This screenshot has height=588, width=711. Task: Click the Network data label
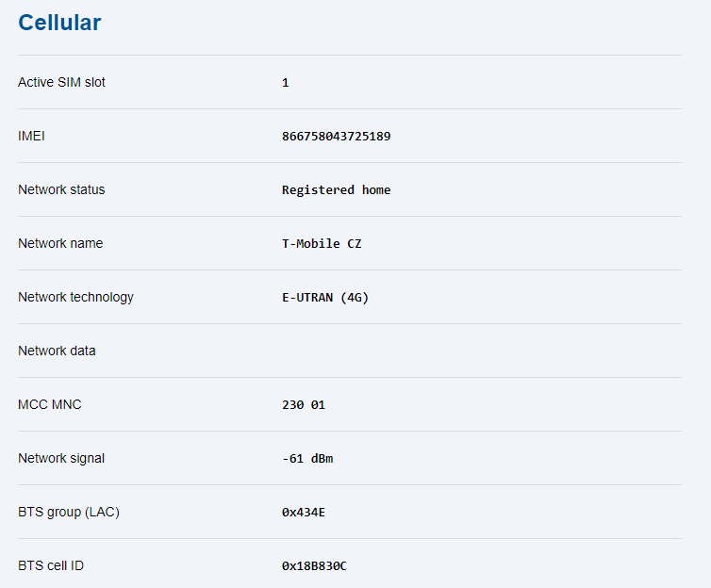tap(57, 351)
